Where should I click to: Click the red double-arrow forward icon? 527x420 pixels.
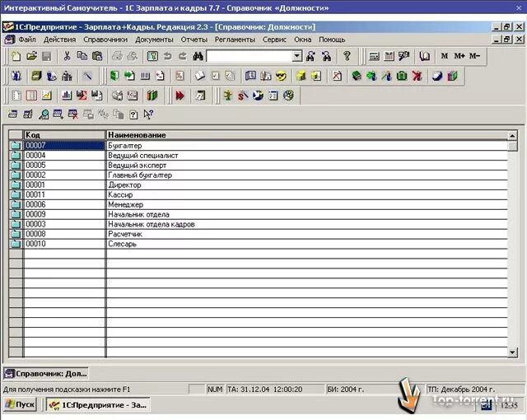(180, 96)
